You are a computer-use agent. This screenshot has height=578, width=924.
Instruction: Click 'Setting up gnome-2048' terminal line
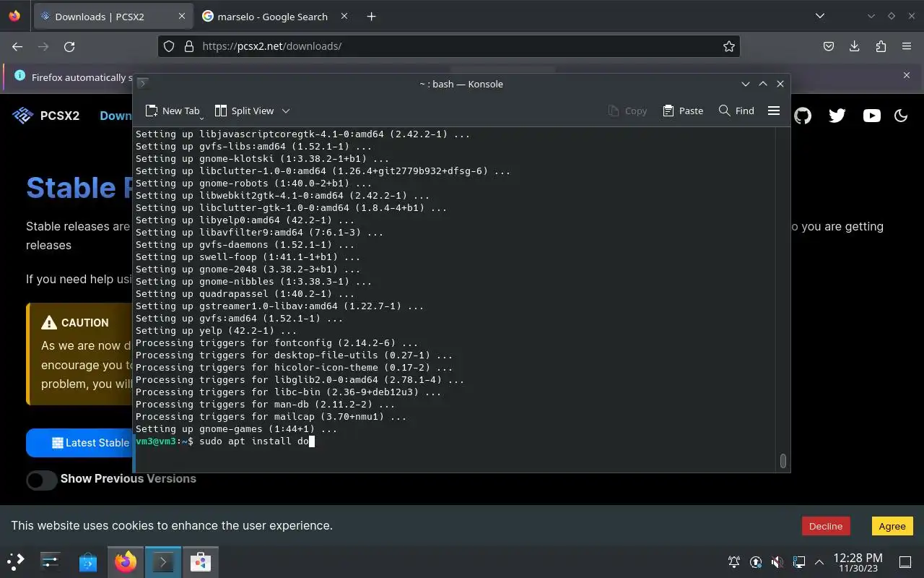(x=248, y=269)
